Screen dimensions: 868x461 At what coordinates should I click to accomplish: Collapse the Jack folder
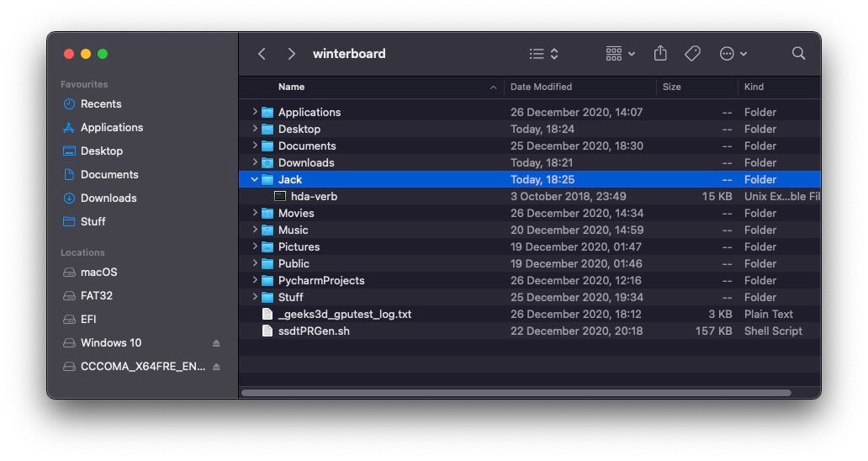254,179
